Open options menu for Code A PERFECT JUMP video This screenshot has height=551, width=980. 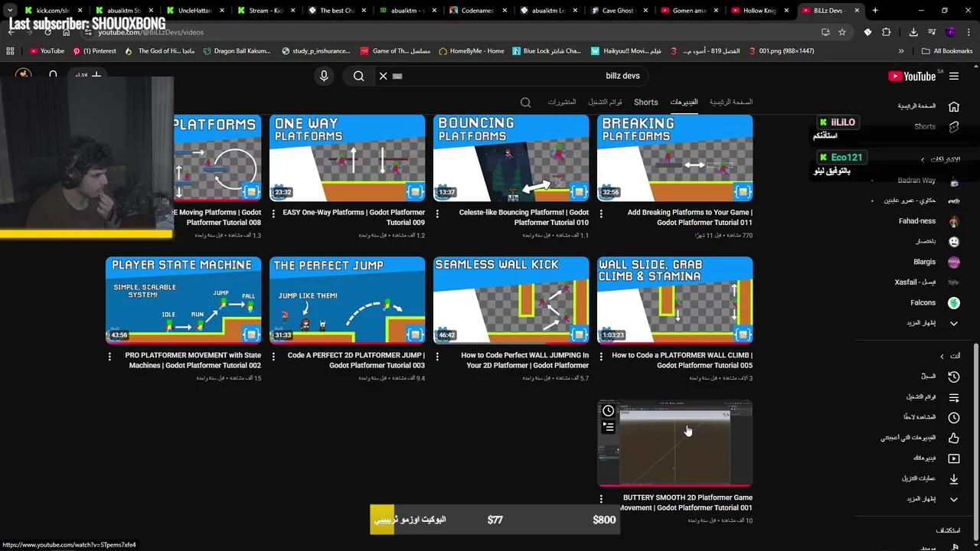click(x=273, y=357)
